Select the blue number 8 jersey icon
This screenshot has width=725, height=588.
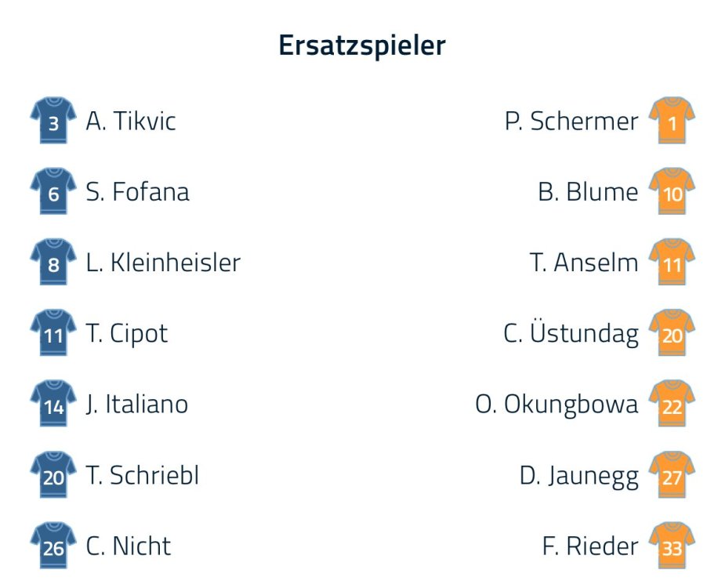coord(53,263)
